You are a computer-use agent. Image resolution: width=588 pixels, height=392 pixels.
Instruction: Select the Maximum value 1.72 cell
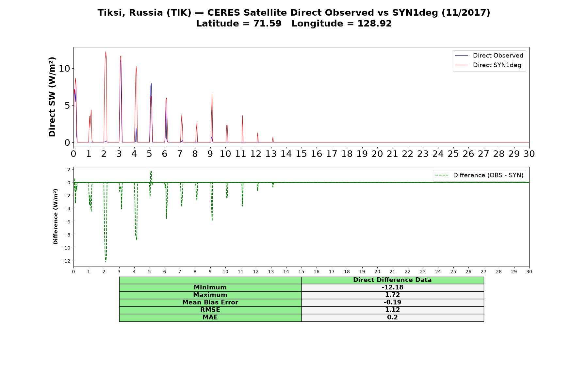point(392,295)
